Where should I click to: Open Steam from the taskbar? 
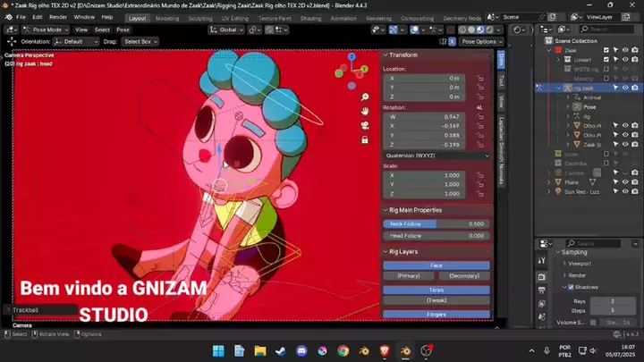281,351
